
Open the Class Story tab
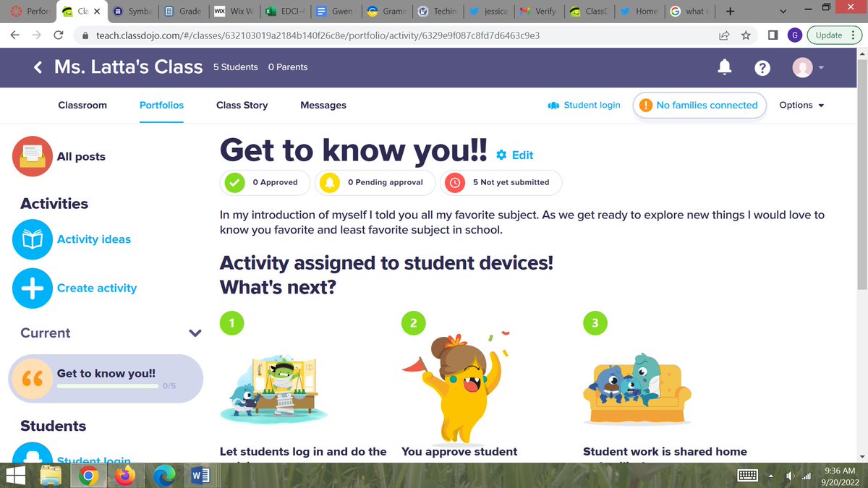[242, 105]
